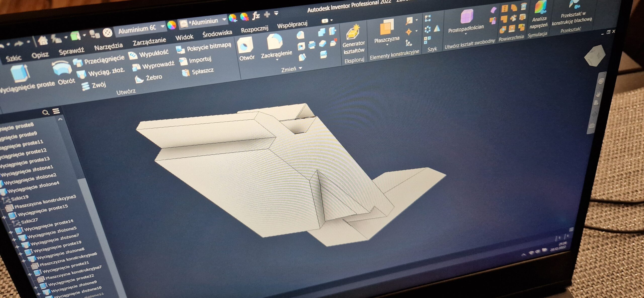Expand the Zmień panel dropdown arrow
Viewport: 644px width, 298px height.
click(300, 68)
